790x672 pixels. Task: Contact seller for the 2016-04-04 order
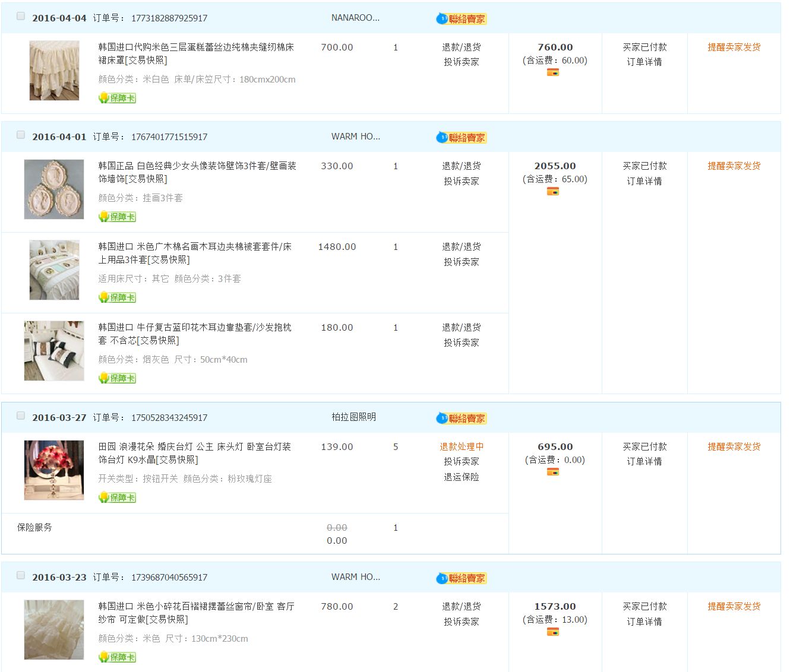(462, 19)
